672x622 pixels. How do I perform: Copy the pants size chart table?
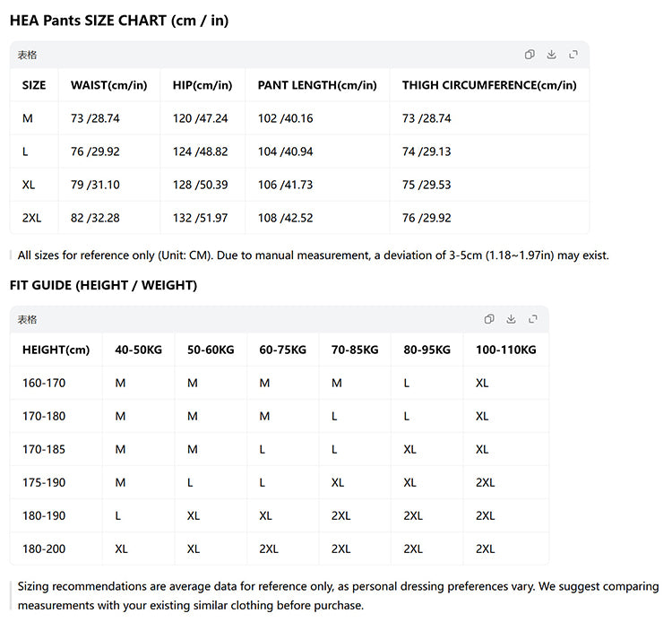[x=530, y=55]
